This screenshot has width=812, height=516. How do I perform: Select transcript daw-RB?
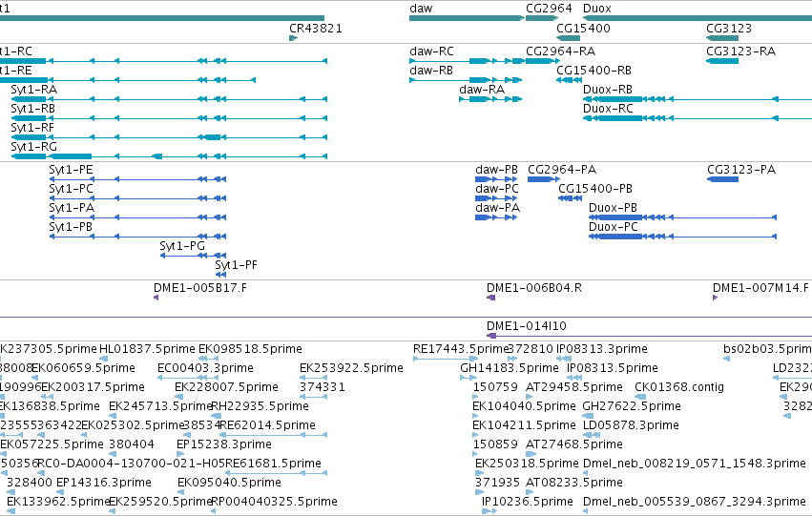coord(431,71)
